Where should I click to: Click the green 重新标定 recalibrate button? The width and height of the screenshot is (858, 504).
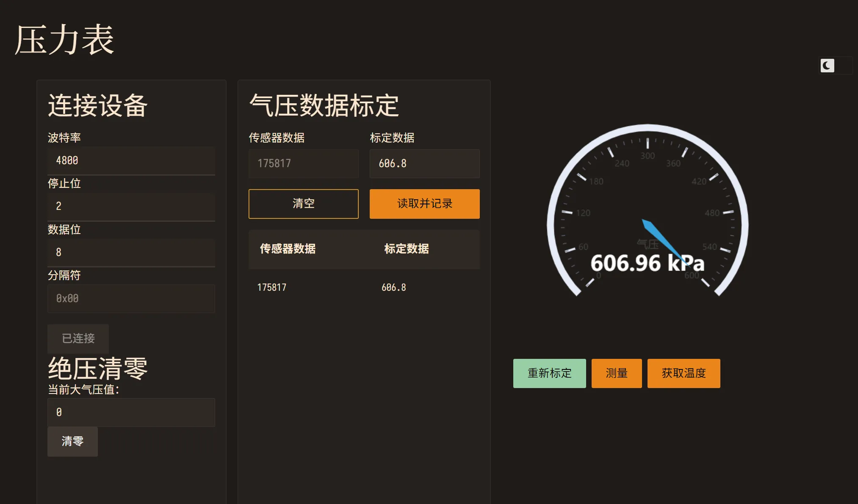pos(549,373)
